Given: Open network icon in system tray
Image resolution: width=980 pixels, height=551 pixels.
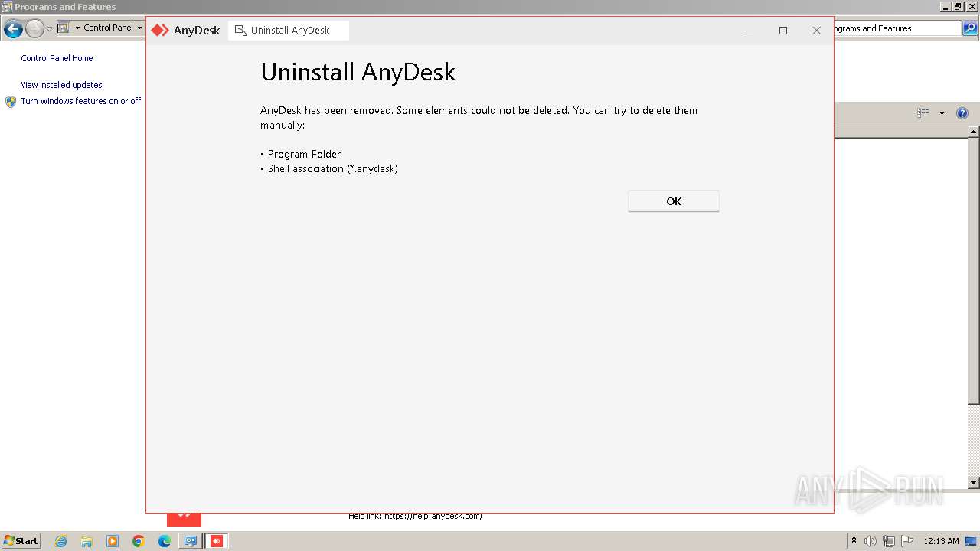Looking at the screenshot, I should click(x=889, y=541).
